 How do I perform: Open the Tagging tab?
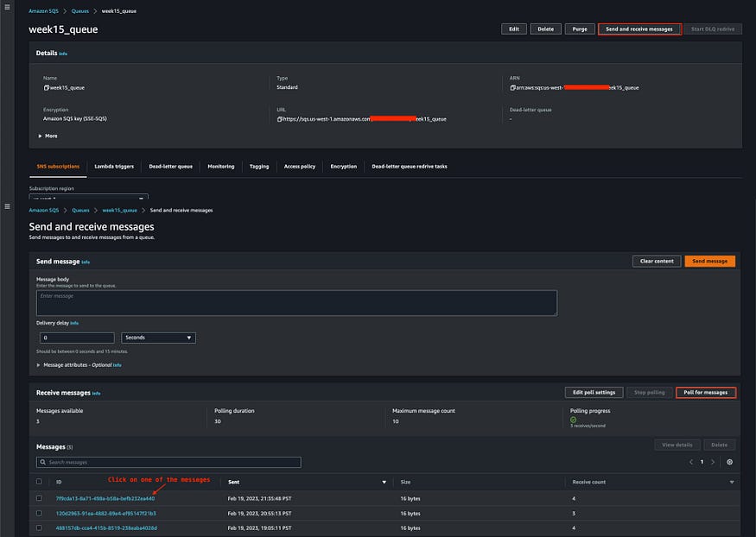click(x=259, y=167)
